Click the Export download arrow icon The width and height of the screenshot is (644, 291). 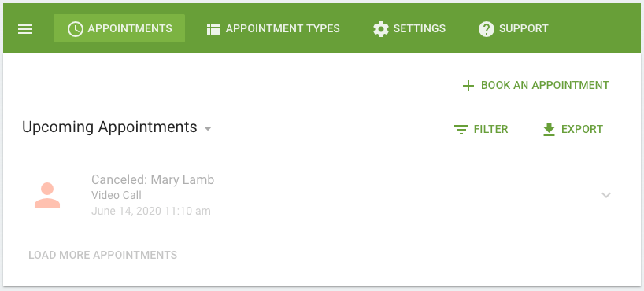point(549,130)
